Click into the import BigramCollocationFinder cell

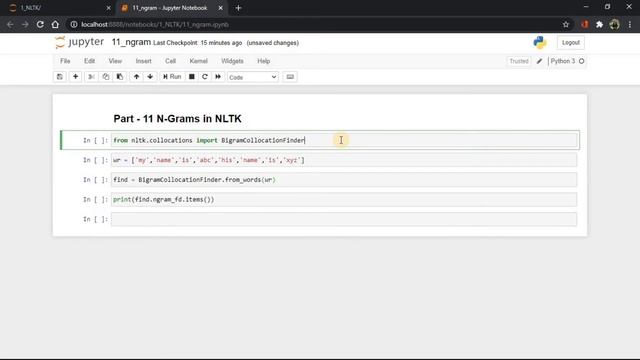tap(344, 140)
